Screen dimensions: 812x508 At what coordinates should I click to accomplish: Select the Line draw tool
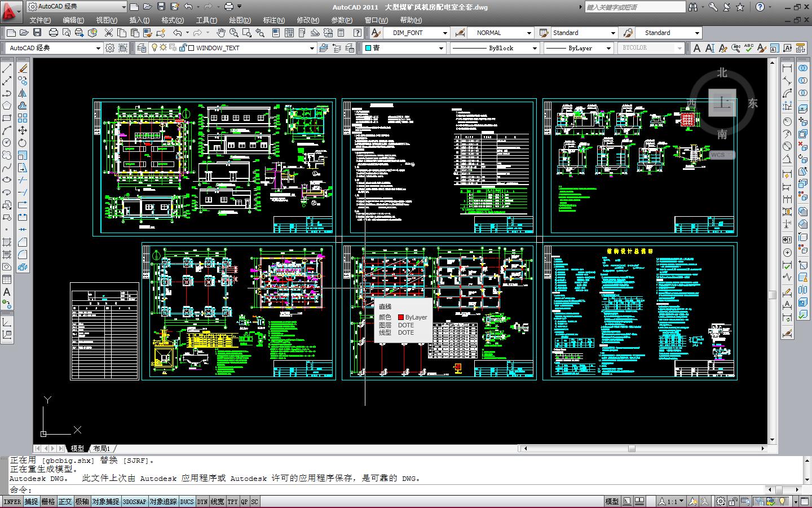[7, 69]
